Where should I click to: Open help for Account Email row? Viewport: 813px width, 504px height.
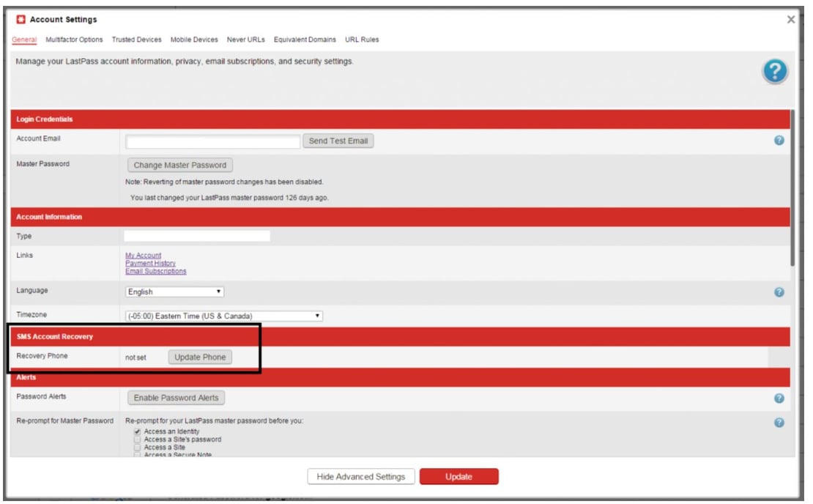[779, 141]
